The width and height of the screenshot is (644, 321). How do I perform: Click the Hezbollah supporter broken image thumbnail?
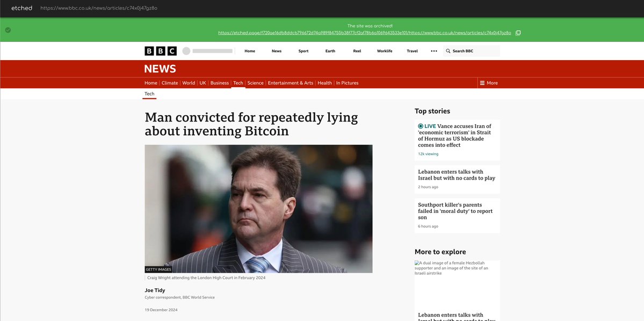click(457, 284)
